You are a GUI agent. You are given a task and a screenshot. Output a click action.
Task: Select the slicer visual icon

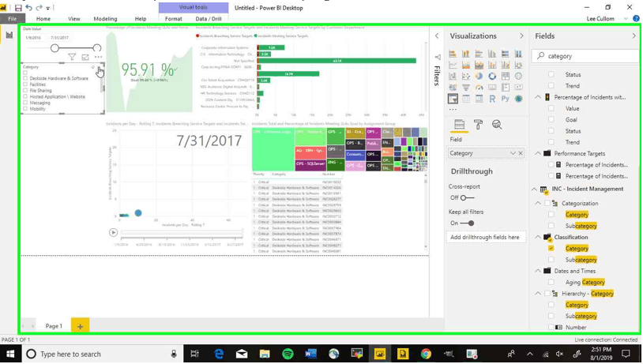tap(453, 99)
